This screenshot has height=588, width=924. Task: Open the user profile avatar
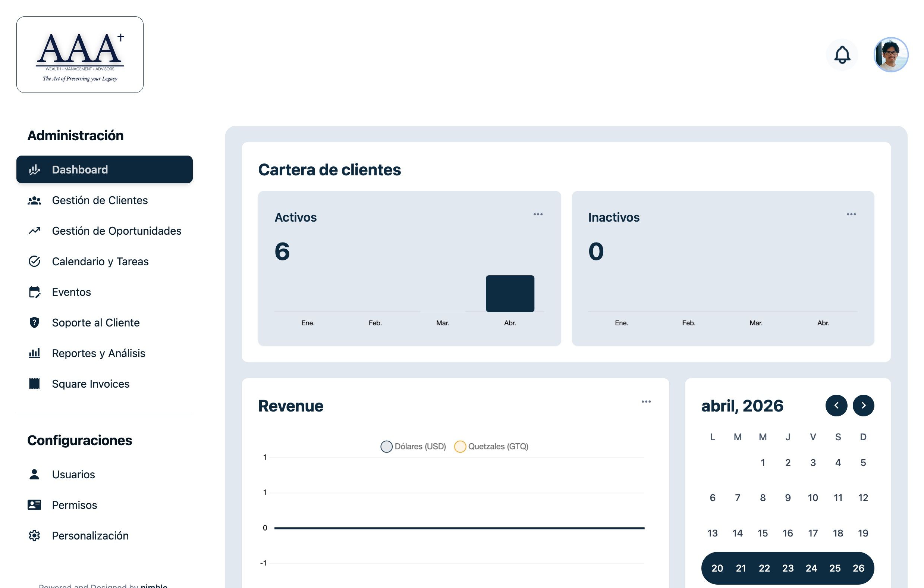tap(890, 54)
